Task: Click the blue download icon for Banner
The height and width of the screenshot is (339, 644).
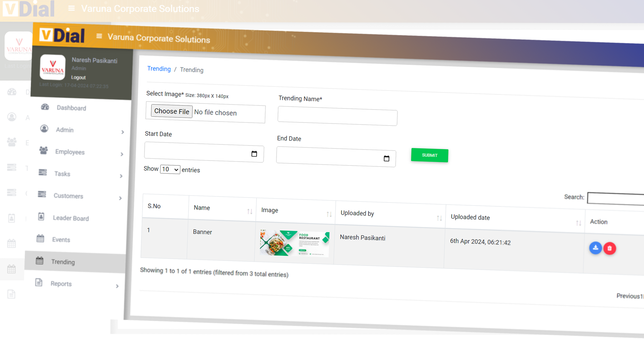Action: (x=595, y=248)
